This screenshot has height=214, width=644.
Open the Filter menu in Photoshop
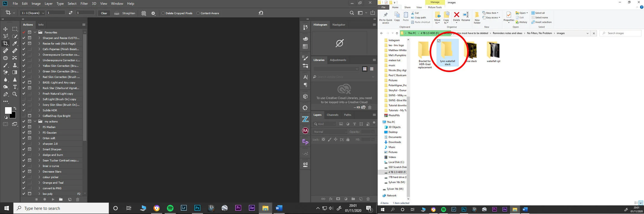click(84, 4)
